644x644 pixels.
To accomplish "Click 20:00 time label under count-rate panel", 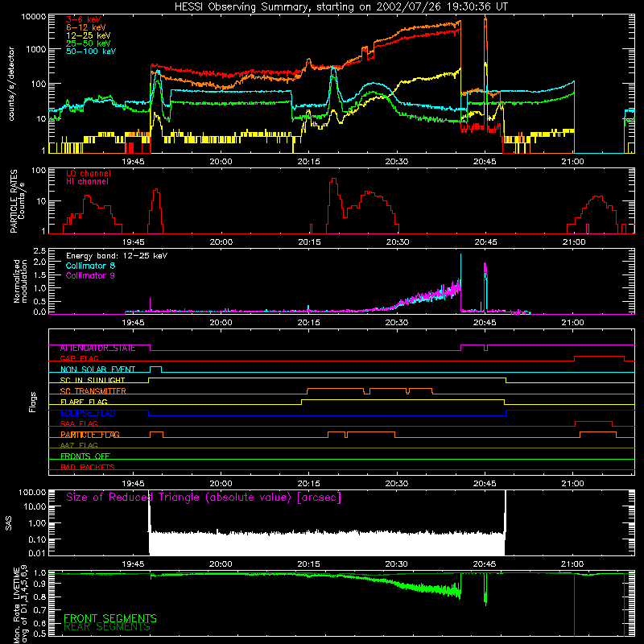I will (221, 162).
